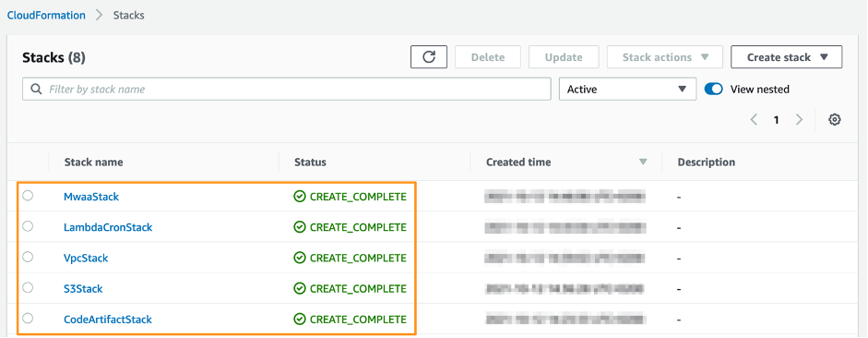This screenshot has width=868, height=338.
Task: Open the Active status filter dropdown
Action: [628, 90]
